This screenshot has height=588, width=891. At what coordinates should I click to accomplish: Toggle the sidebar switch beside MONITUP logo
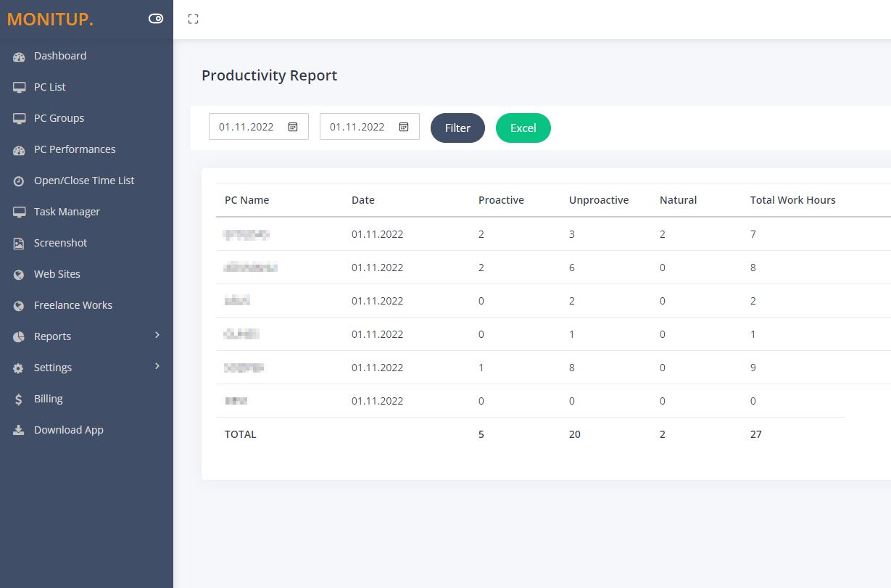tap(156, 19)
